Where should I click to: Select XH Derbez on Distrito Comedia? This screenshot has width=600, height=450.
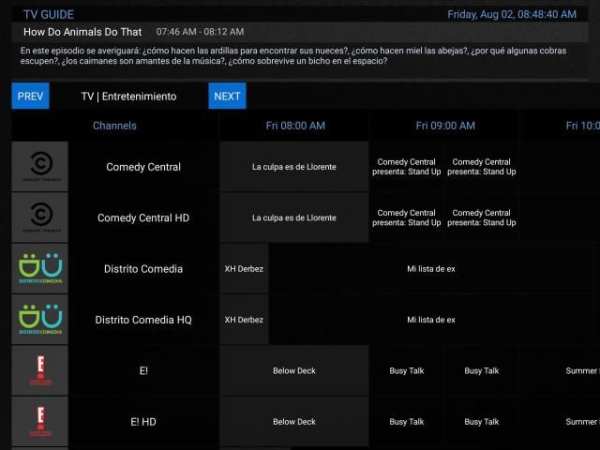point(244,269)
